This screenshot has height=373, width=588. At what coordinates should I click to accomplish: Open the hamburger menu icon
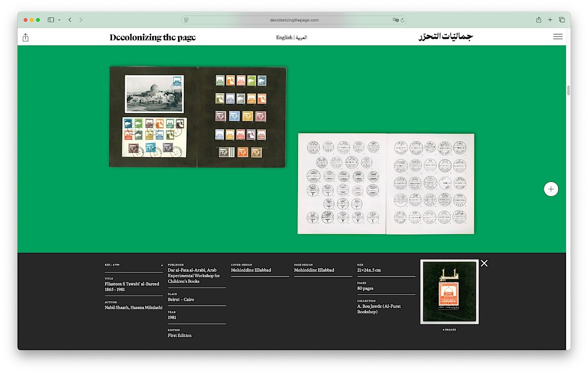pos(558,37)
